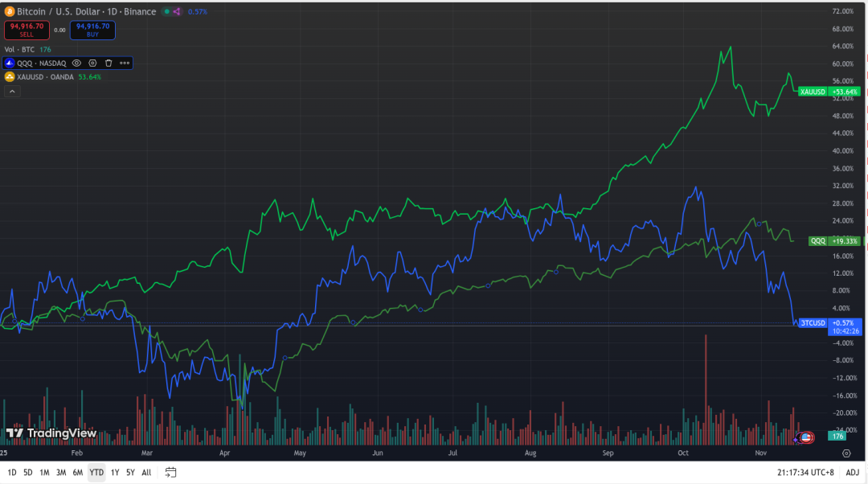Click the Feb label on the time axis
The image size is (868, 484).
tap(77, 453)
